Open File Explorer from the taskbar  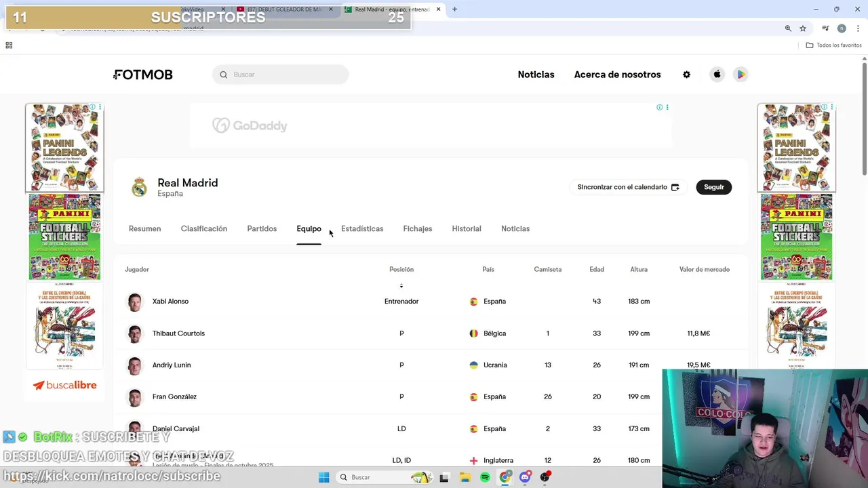pyautogui.click(x=465, y=477)
